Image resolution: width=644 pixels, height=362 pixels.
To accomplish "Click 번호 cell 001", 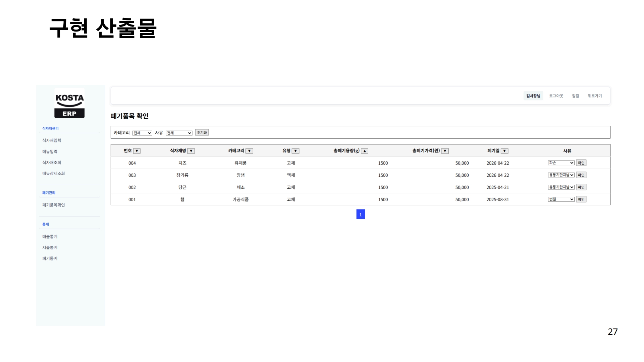I will [x=132, y=199].
